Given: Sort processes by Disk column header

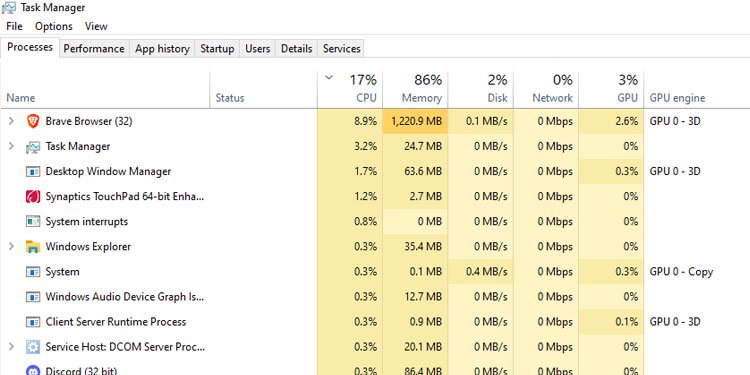Looking at the screenshot, I should point(481,90).
